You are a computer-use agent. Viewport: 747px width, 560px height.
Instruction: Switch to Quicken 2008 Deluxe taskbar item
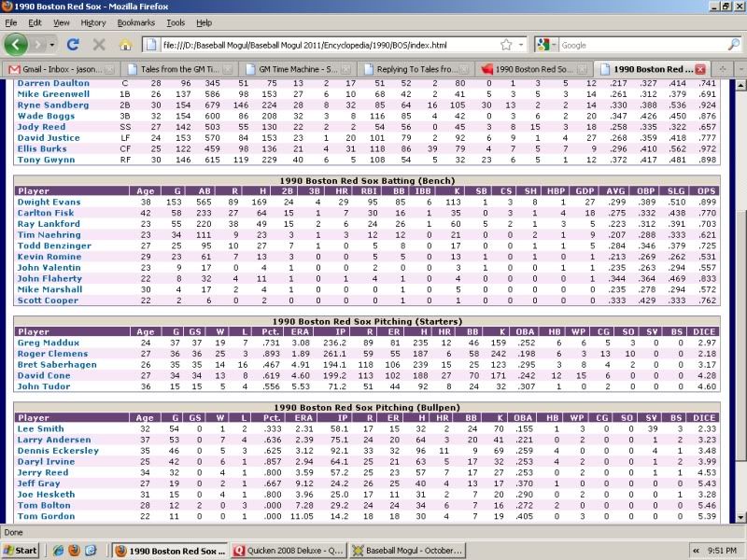click(x=289, y=551)
